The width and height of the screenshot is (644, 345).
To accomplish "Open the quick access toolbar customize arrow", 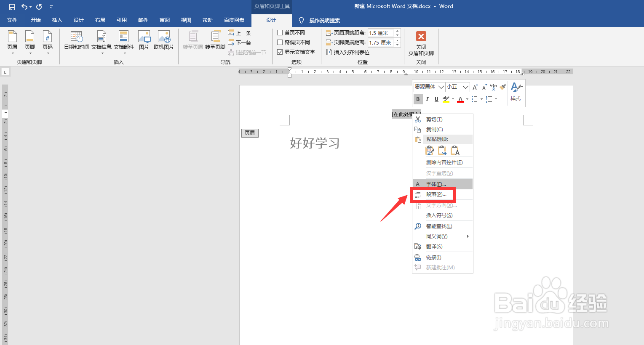I will [x=51, y=7].
